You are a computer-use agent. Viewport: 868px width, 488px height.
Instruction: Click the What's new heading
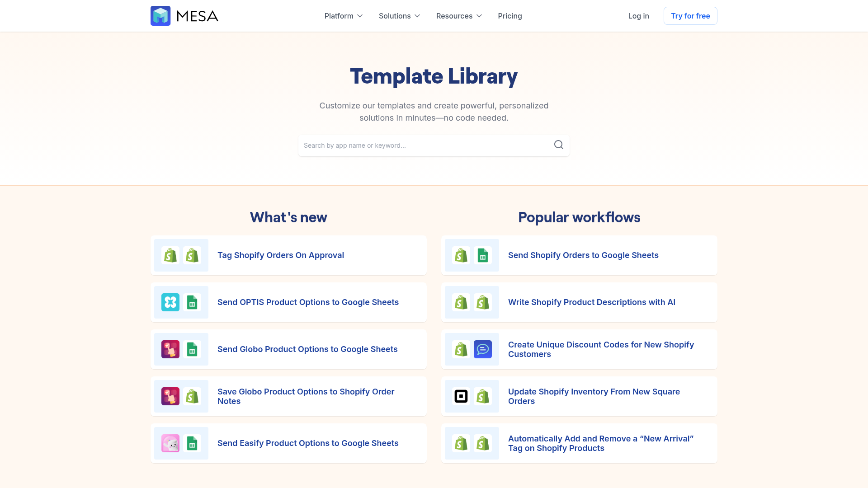(x=288, y=217)
